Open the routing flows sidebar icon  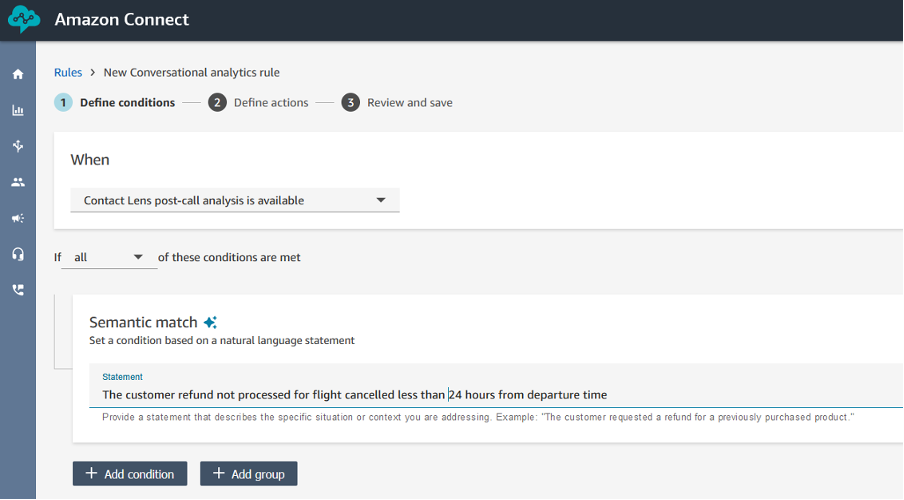pyautogui.click(x=18, y=146)
